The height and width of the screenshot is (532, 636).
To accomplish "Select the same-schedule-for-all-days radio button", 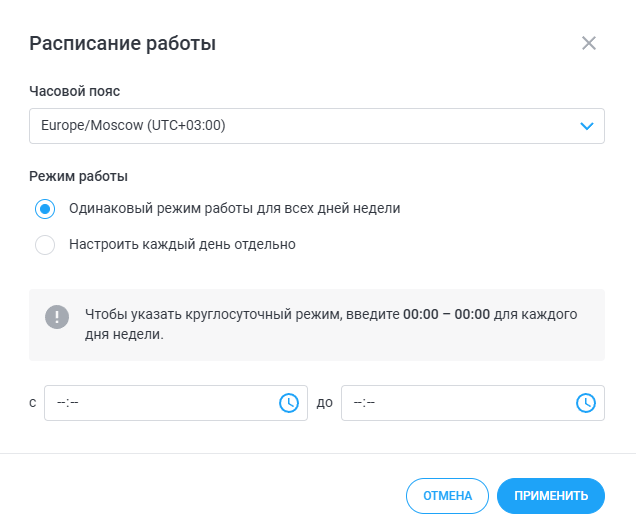I will [44, 209].
